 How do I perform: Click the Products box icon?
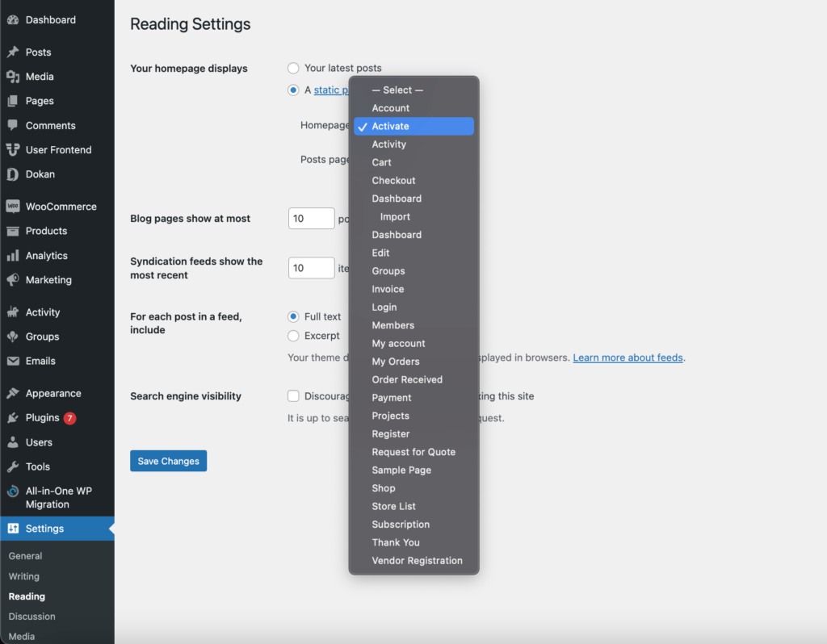(x=13, y=231)
